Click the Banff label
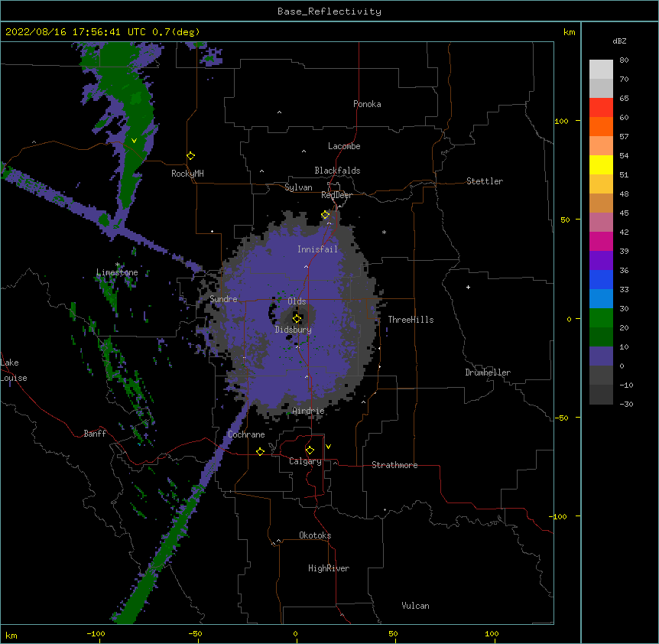The width and height of the screenshot is (659, 644). pyautogui.click(x=95, y=434)
